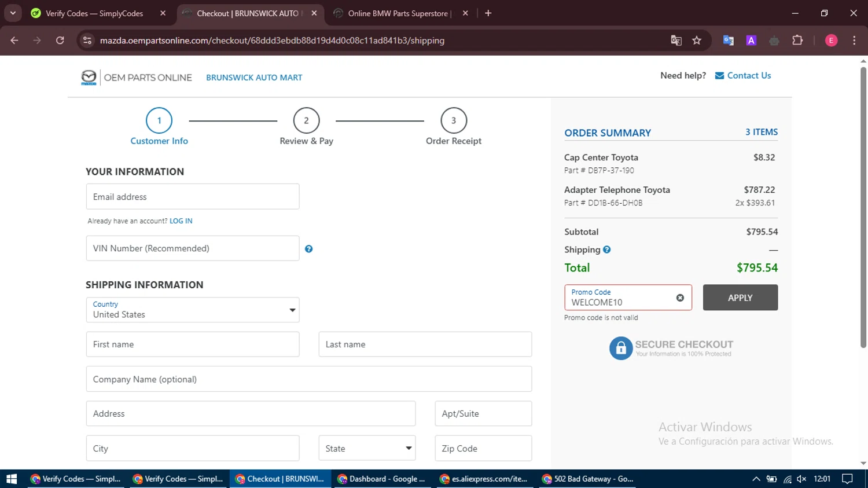Switch to Online BMW Parts Superstore tab
This screenshot has width=868, height=488.
(x=399, y=13)
